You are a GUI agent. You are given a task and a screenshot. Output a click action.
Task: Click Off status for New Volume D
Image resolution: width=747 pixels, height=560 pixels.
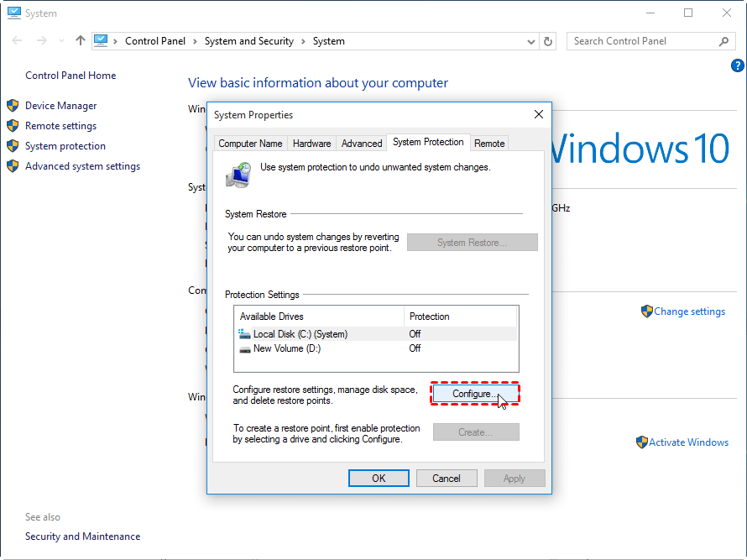[x=415, y=348]
